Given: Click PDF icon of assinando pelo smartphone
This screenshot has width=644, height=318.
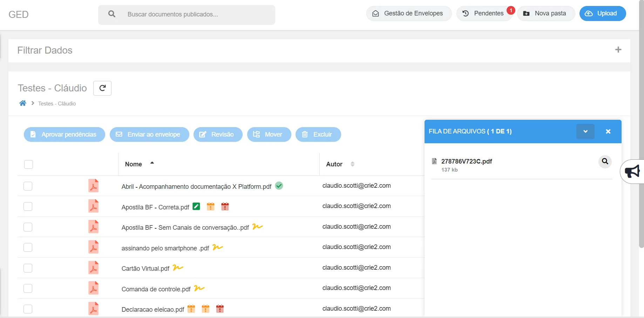Looking at the screenshot, I should (x=93, y=247).
